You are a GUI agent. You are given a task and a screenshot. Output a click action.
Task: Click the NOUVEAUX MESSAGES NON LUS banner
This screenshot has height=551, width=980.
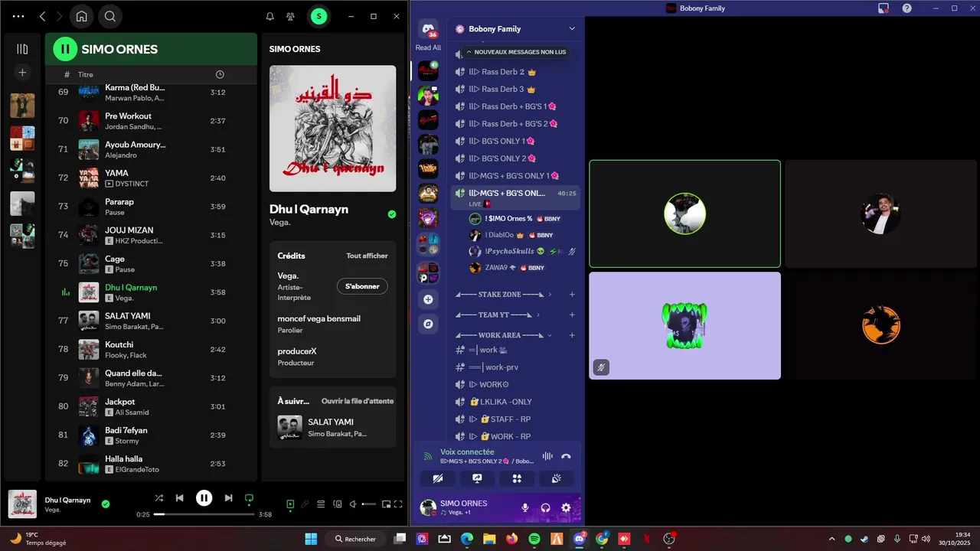tap(516, 52)
